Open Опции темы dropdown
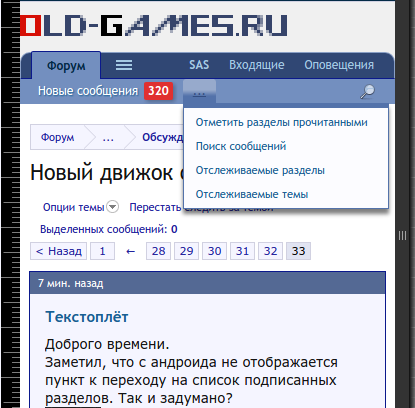 [x=80, y=207]
